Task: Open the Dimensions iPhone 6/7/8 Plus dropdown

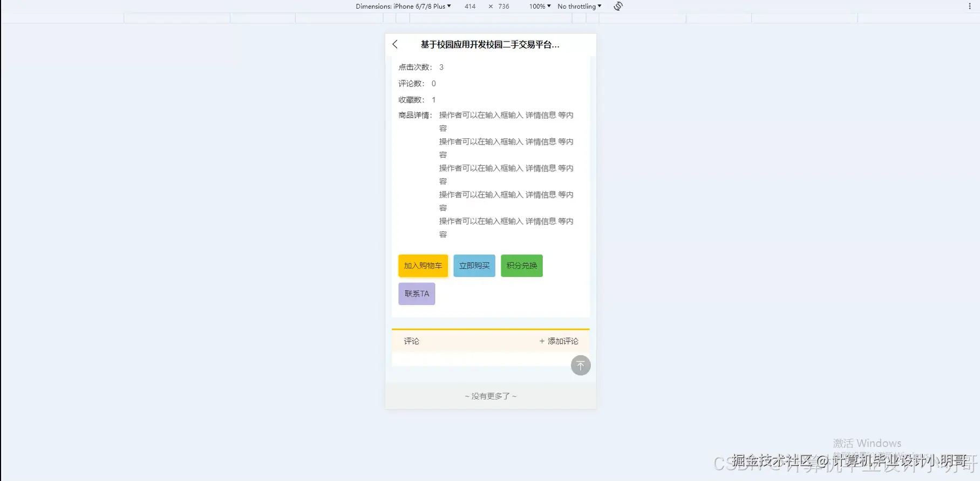Action: click(x=403, y=6)
